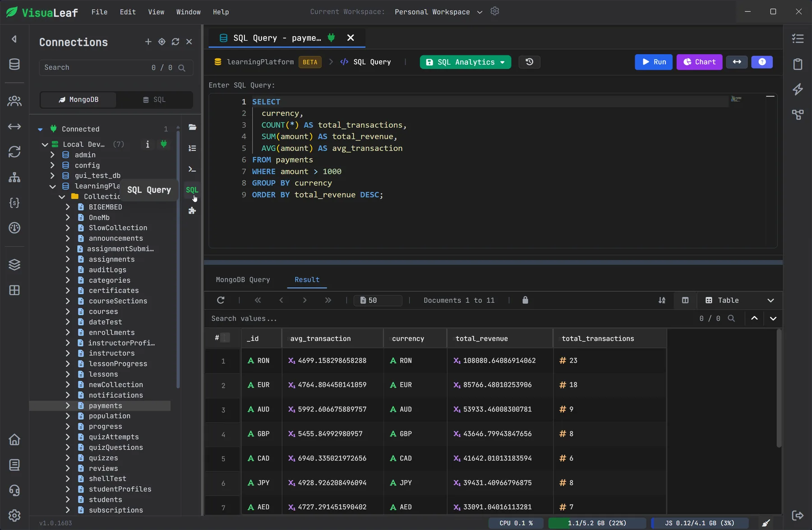Screen dimensions: 812x530
Task: Jump to previous search match arrow
Action: 754,318
